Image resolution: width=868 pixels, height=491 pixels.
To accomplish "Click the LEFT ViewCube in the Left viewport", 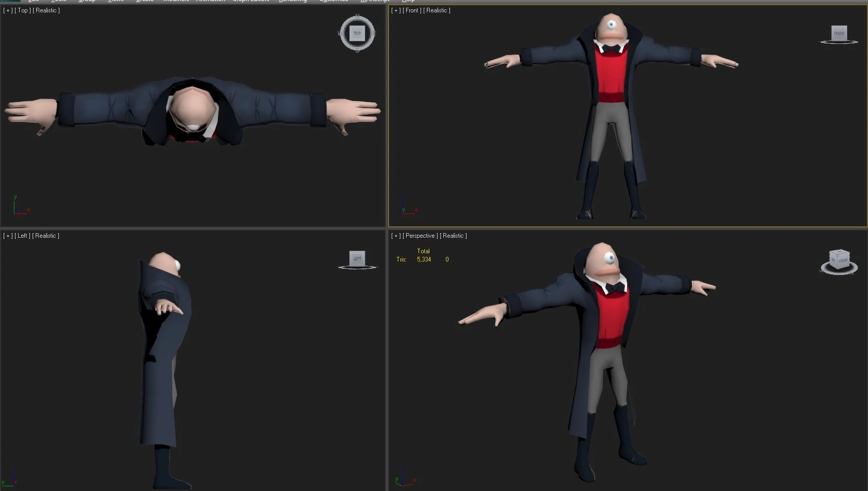I will click(357, 258).
